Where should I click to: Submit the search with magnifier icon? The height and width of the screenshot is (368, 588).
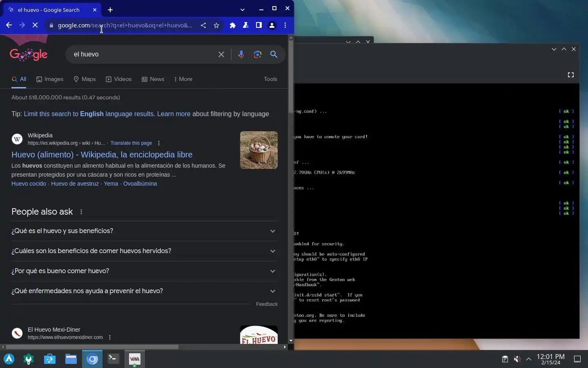[274, 54]
